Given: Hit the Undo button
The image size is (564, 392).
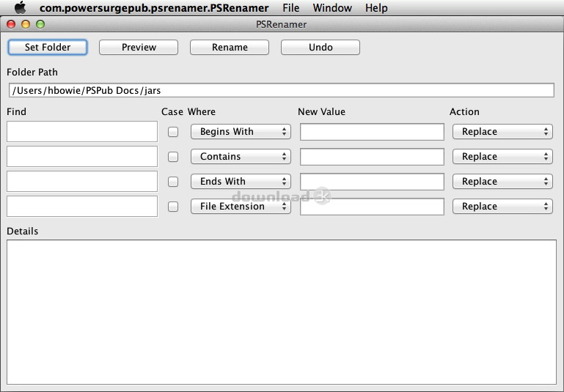Looking at the screenshot, I should [x=321, y=47].
